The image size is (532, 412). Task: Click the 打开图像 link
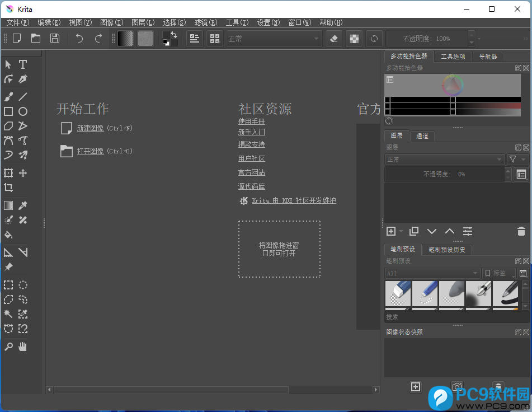[90, 151]
